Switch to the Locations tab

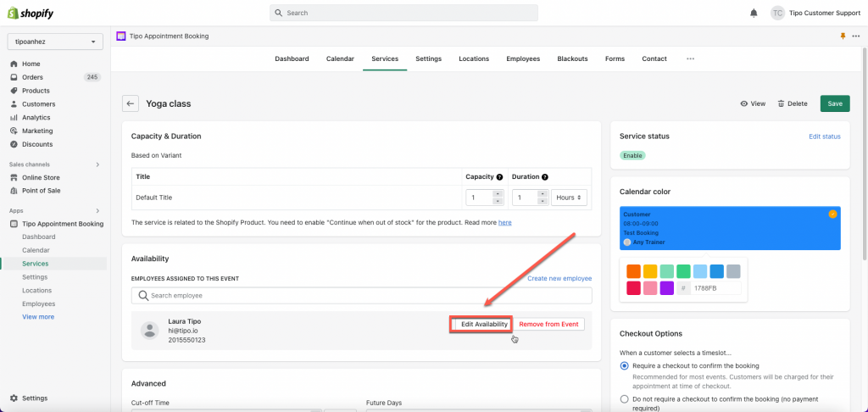point(474,58)
